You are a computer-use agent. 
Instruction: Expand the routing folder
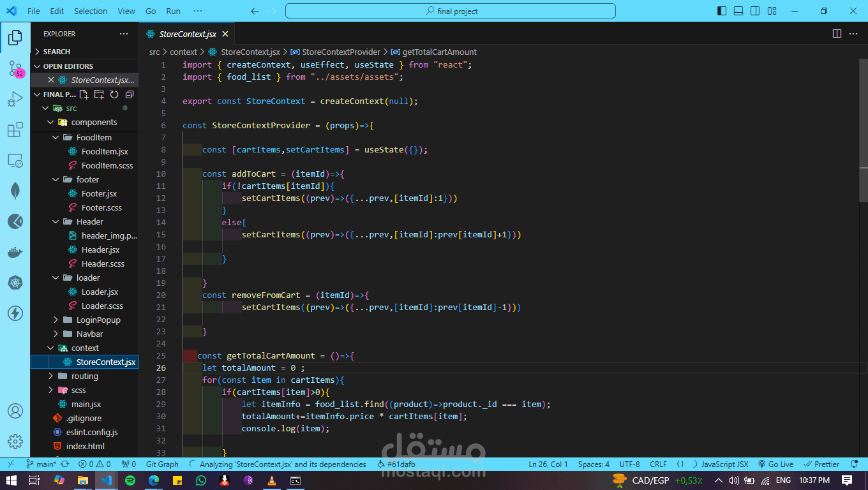click(x=84, y=376)
